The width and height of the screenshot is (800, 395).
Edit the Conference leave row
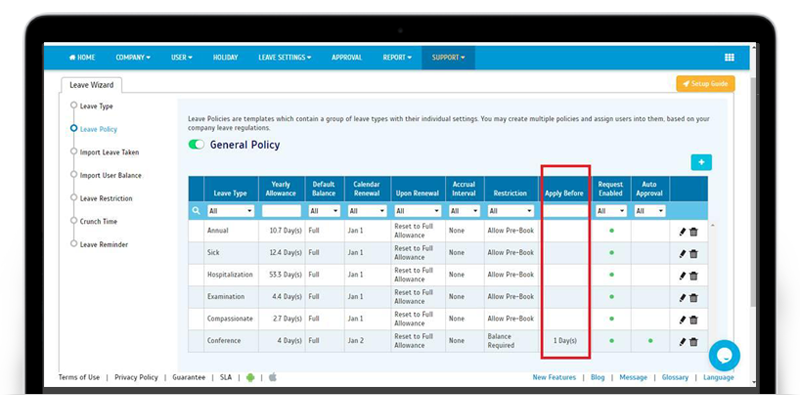(683, 341)
